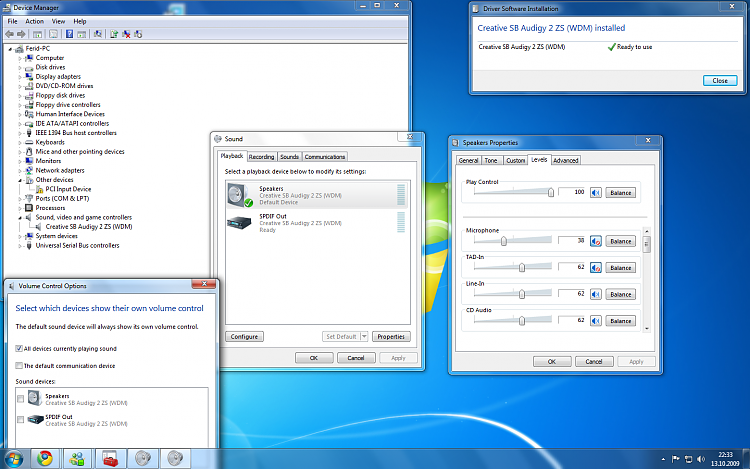Open the Action menu in Device Manager
Screen dimensions: 750x469
(34, 22)
